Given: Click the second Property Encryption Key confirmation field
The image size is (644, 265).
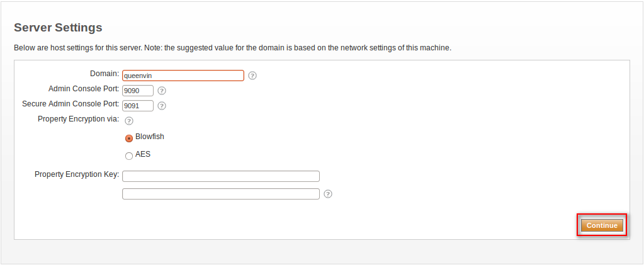Looking at the screenshot, I should (220, 194).
